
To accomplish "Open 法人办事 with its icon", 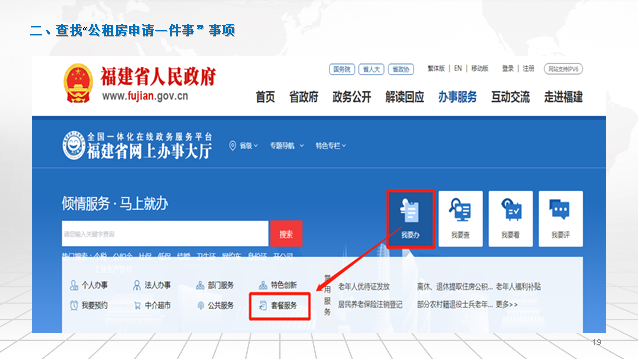I will coord(152,285).
